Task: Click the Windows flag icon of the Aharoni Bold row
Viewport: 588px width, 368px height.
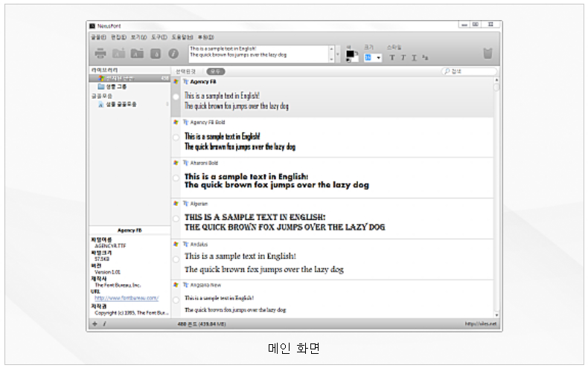Action: 176,163
